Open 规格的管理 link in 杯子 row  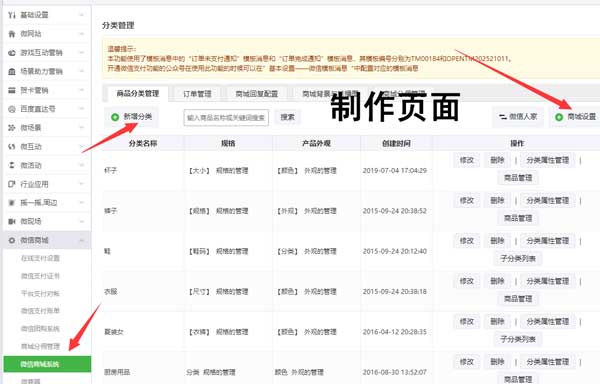pyautogui.click(x=232, y=171)
